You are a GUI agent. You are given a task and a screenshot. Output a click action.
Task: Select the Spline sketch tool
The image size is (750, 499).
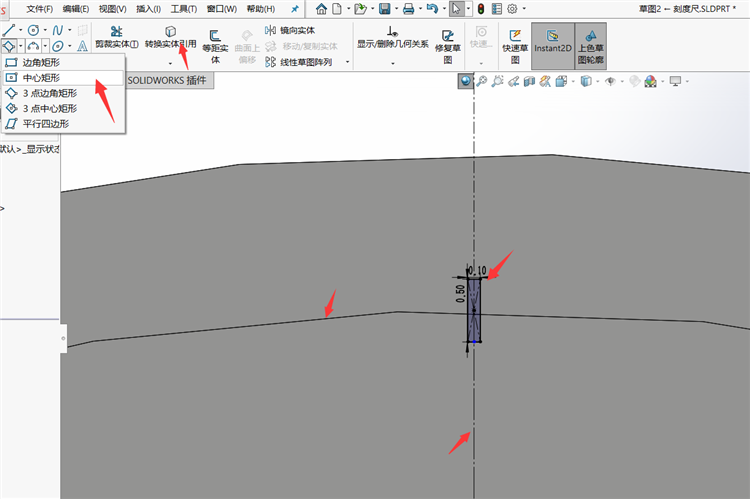coord(57,30)
